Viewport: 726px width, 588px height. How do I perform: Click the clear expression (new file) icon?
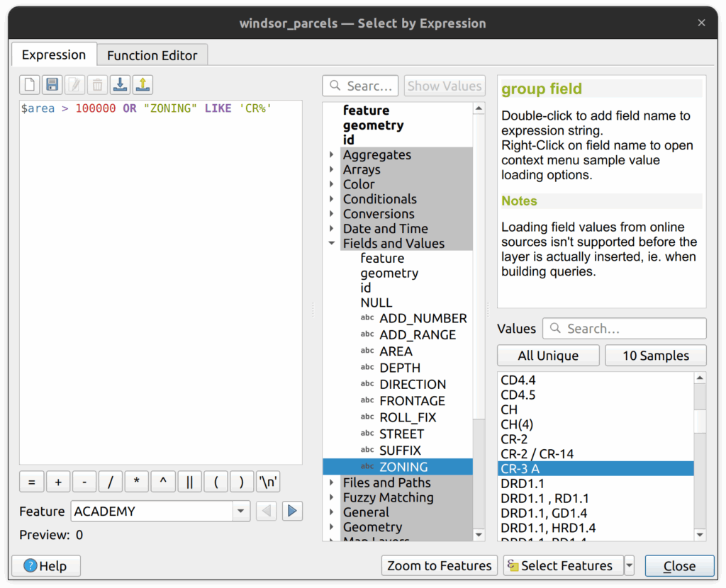pos(30,85)
